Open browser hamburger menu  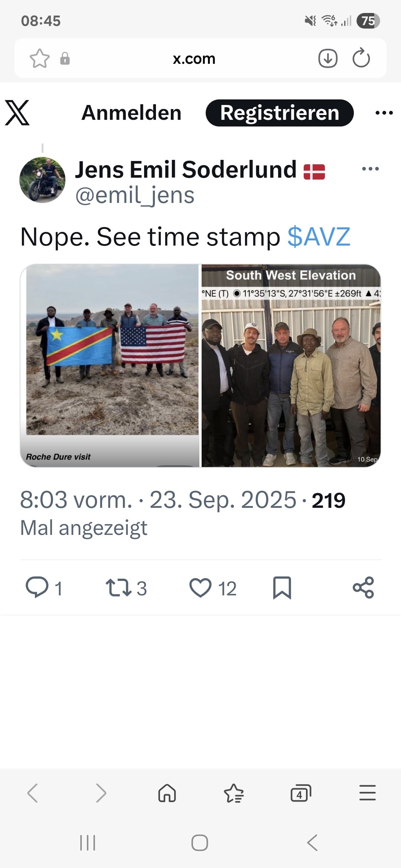(368, 793)
